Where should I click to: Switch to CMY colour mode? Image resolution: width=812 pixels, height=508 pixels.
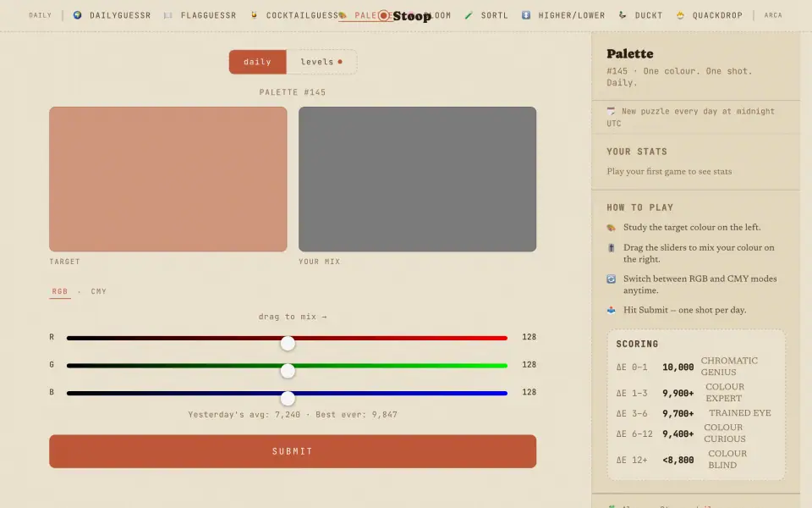coord(98,291)
